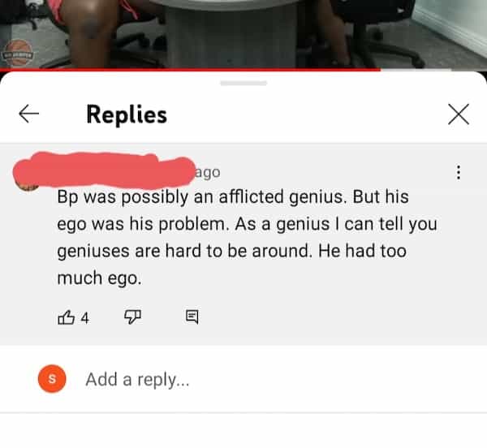Tap the reply speech-bubble icon
Viewport: 487px width, 448px height.
192,317
